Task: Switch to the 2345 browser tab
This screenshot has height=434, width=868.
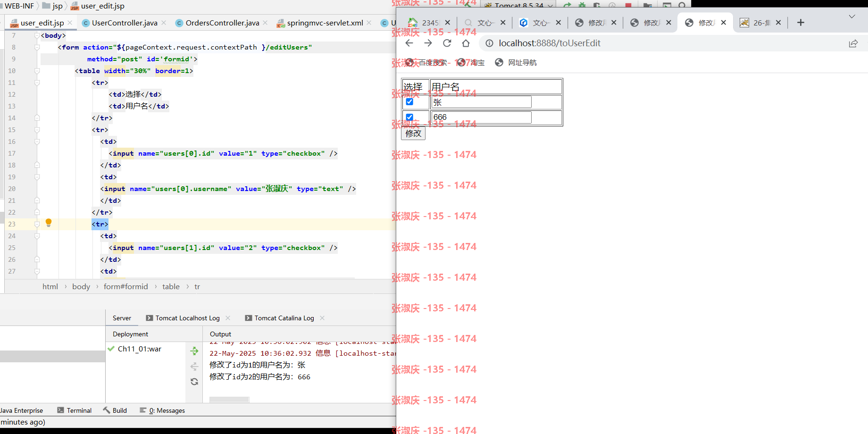Action: pyautogui.click(x=425, y=23)
